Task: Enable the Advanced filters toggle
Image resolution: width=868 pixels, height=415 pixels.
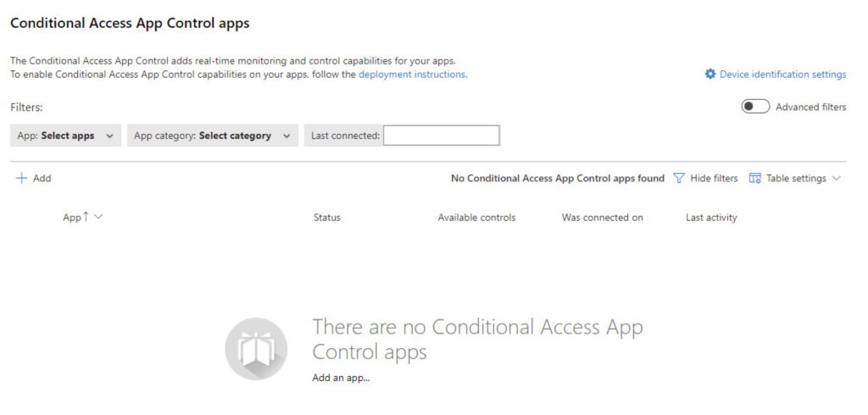Action: click(x=755, y=107)
